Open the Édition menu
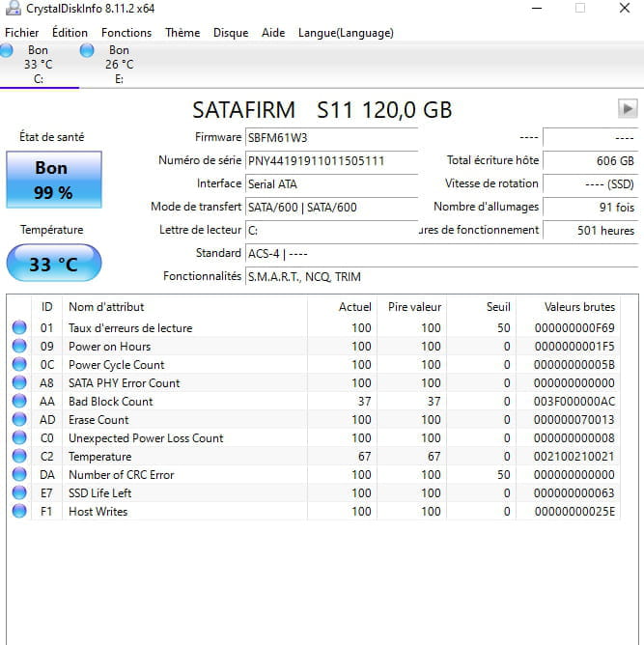The image size is (644, 645). (70, 33)
